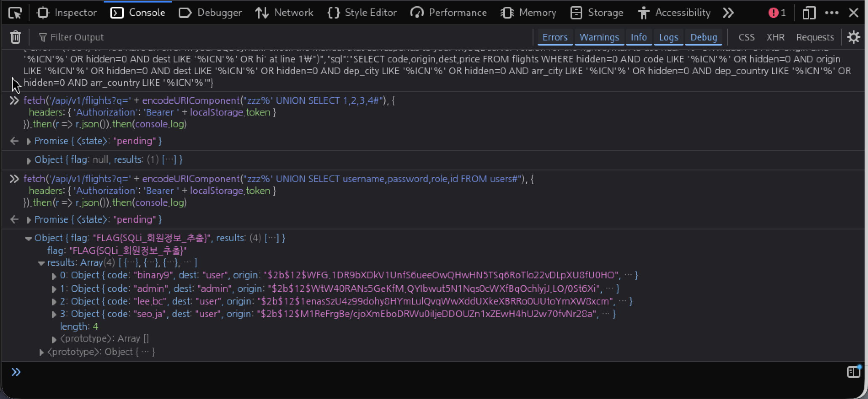The height and width of the screenshot is (399, 868).
Task: Expand the Object prototype node
Action: (41, 352)
